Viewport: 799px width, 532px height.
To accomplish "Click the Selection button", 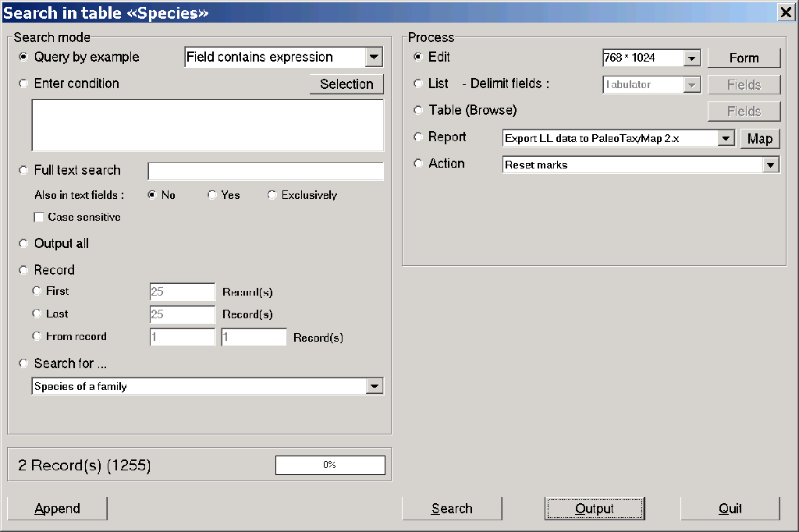I will 346,84.
